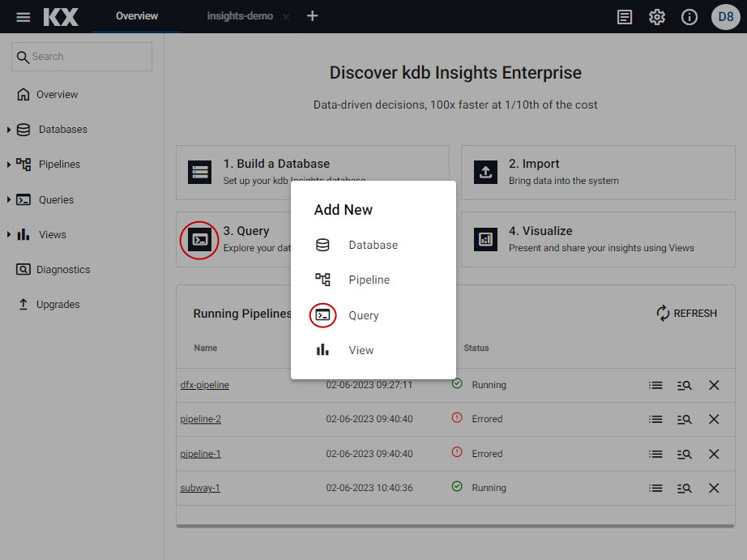Open the D8 user avatar menu
747x560 pixels.
pos(725,17)
